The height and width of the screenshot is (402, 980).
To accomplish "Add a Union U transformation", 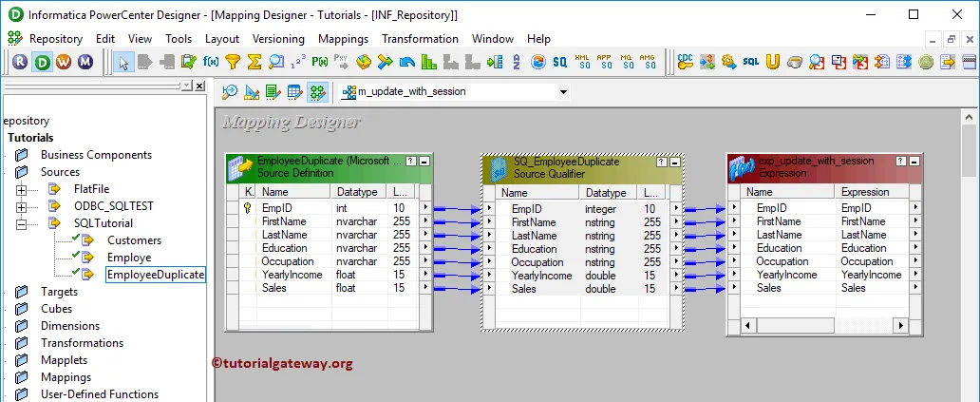I will (x=773, y=62).
